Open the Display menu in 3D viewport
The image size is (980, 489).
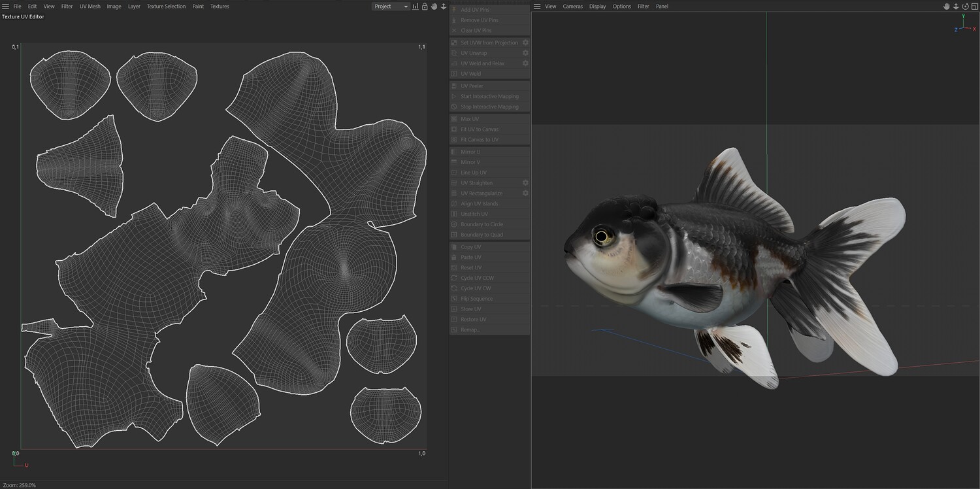(x=598, y=7)
